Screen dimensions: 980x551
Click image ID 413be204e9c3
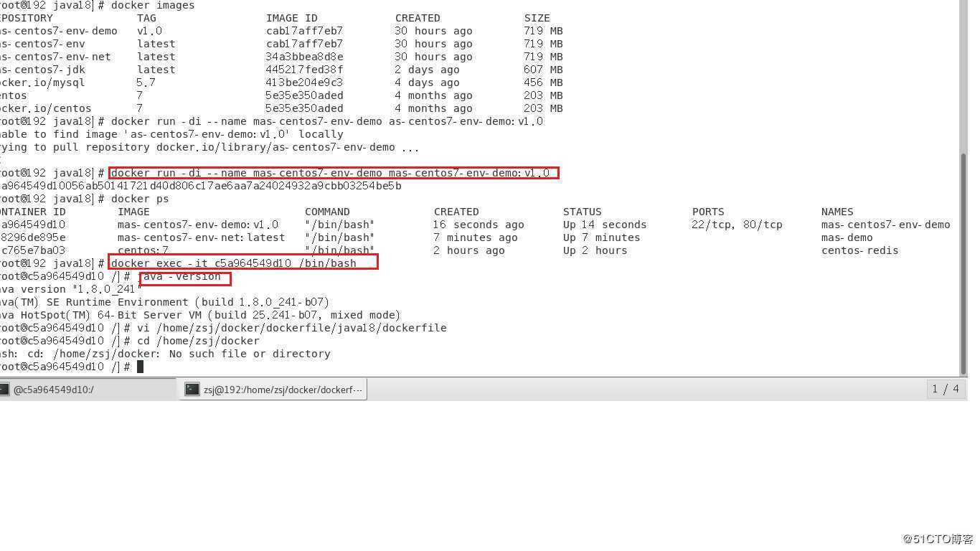[x=304, y=83]
